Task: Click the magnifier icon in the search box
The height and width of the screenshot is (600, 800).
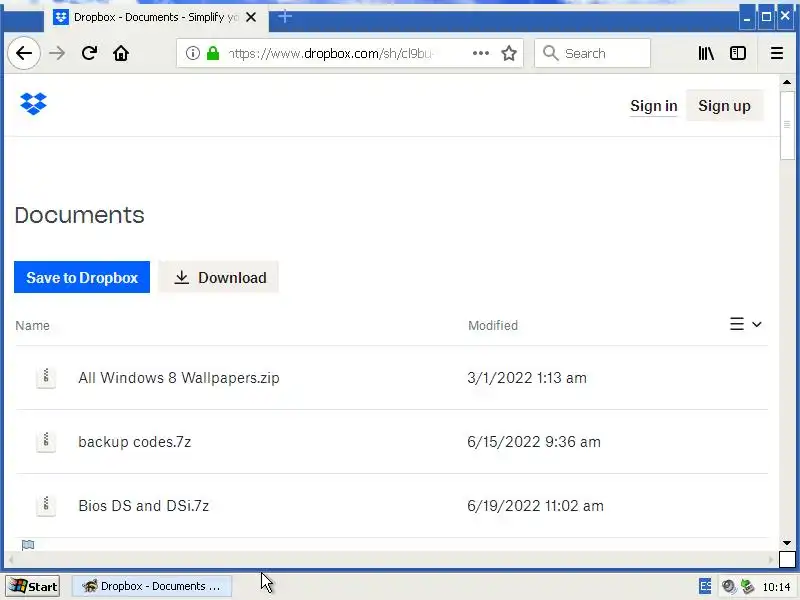Action: coord(551,53)
